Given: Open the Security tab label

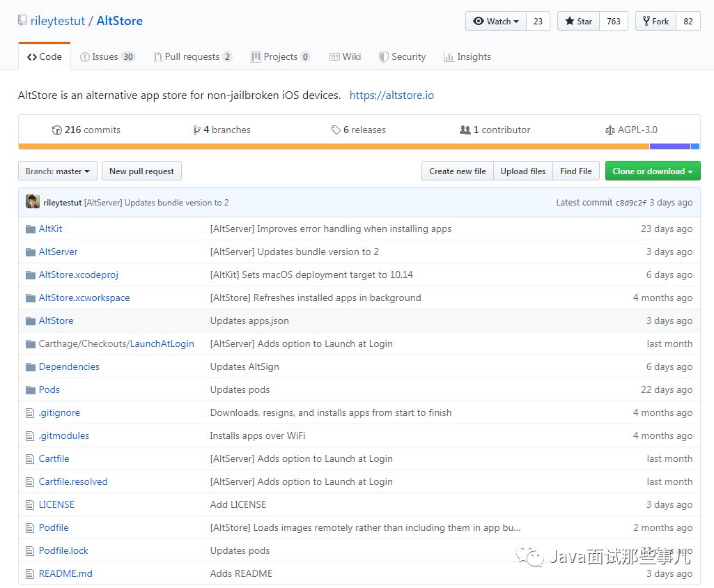Looking at the screenshot, I should coord(408,56).
